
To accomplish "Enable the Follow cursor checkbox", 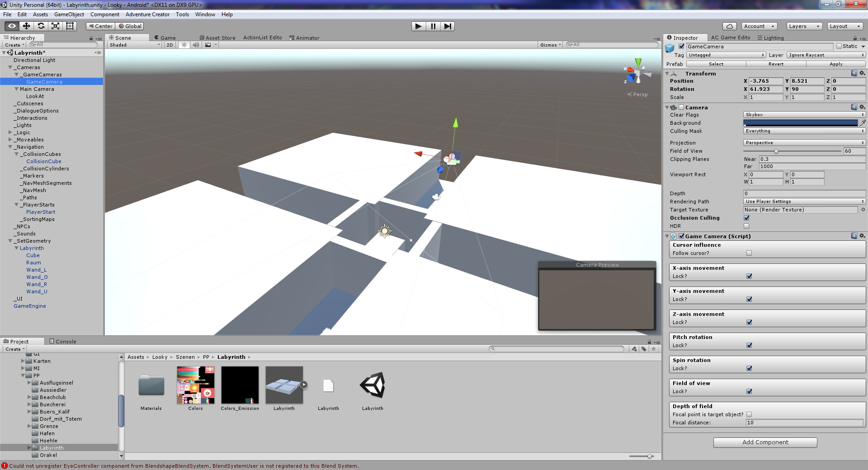I will click(749, 253).
